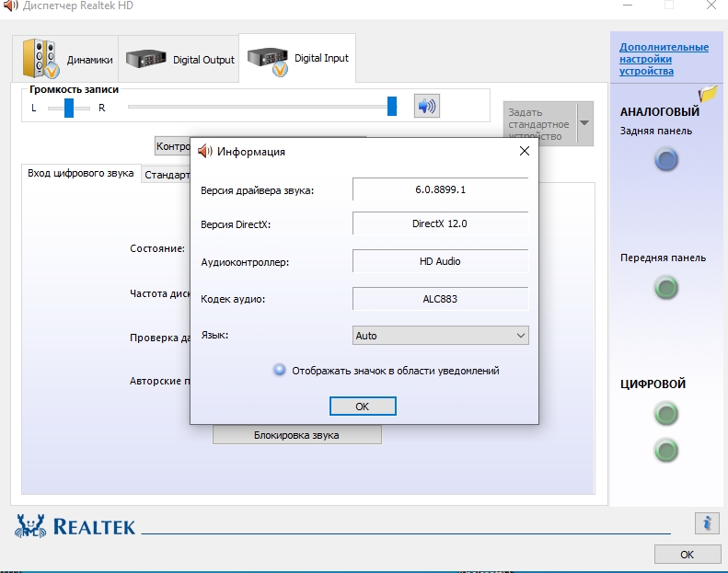Click the Версия драйвера звука label
The height and width of the screenshot is (573, 728).
tap(257, 190)
